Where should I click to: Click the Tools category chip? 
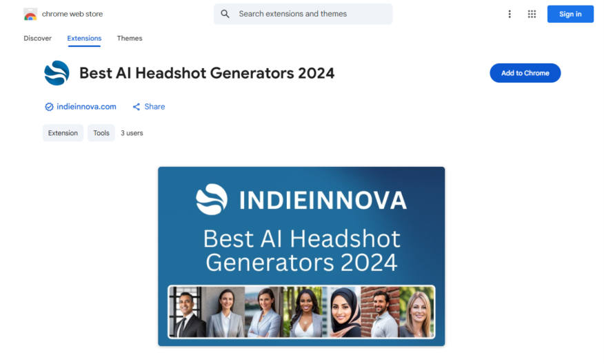pos(101,133)
